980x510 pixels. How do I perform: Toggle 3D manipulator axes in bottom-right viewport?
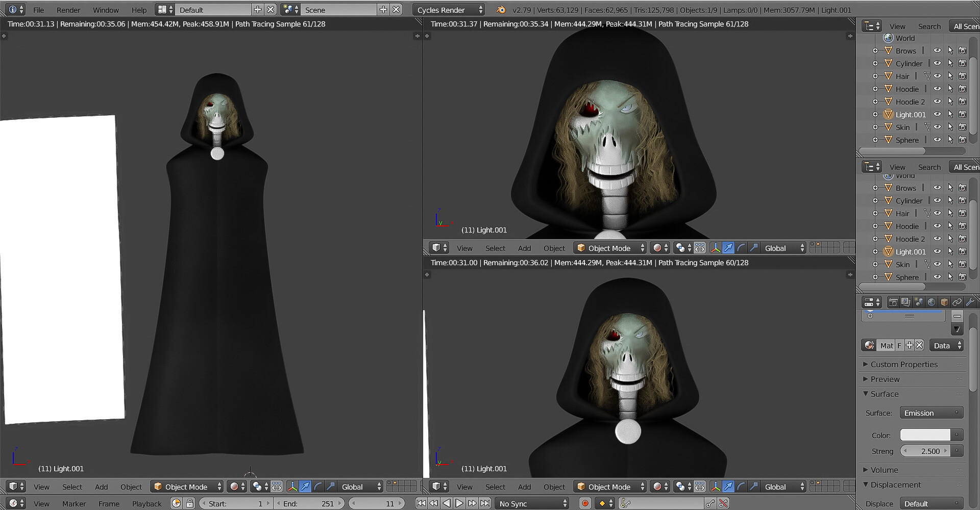coord(716,487)
